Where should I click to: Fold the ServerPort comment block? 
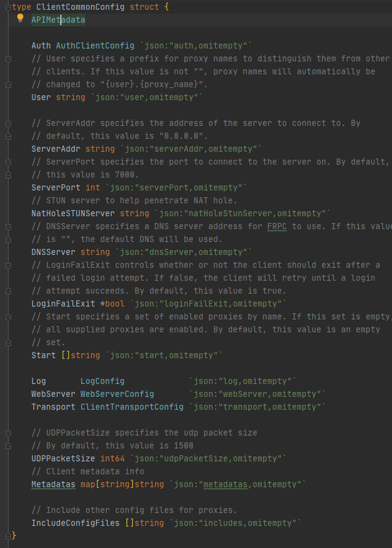pyautogui.click(x=8, y=162)
